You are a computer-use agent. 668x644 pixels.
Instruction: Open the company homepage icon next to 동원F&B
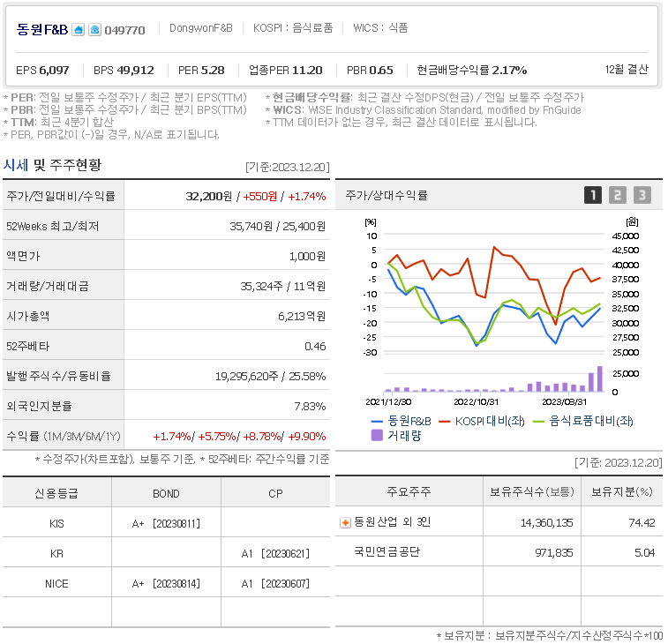coord(78,30)
